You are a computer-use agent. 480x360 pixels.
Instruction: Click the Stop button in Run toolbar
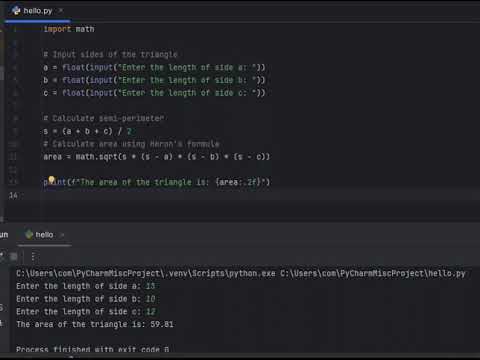pos(14,256)
